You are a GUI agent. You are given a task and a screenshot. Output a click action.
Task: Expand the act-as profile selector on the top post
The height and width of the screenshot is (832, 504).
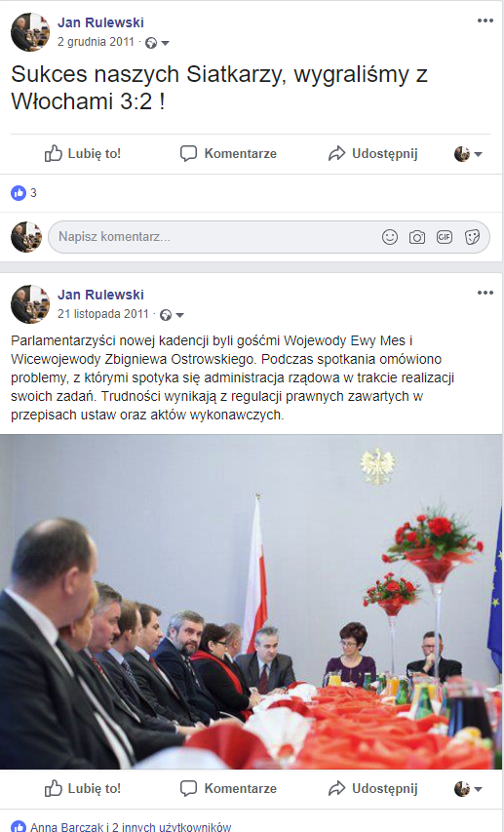click(x=468, y=154)
